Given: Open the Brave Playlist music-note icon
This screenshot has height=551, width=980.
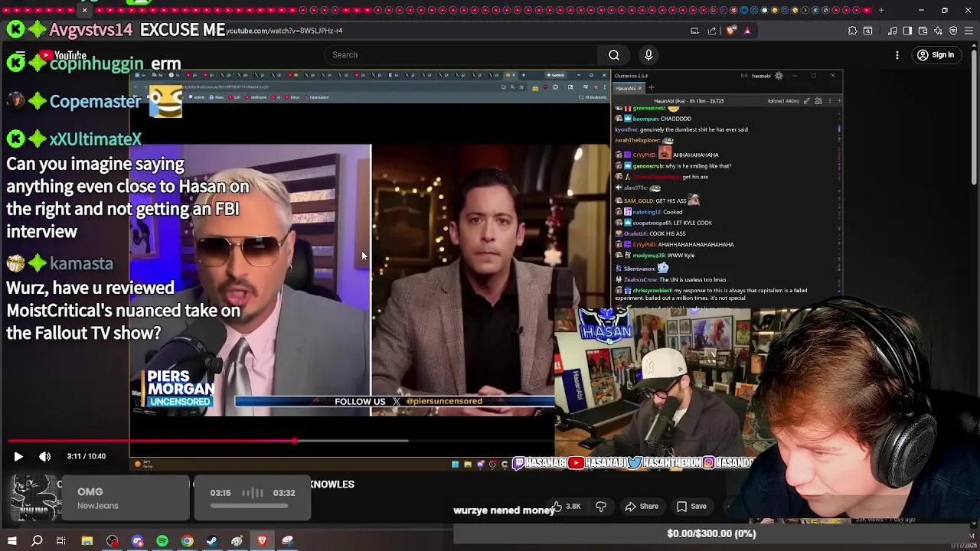Looking at the screenshot, I should coord(893,31).
